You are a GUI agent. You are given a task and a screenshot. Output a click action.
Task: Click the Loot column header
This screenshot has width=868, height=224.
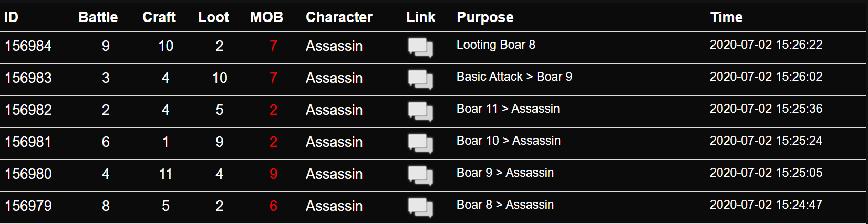tap(214, 17)
